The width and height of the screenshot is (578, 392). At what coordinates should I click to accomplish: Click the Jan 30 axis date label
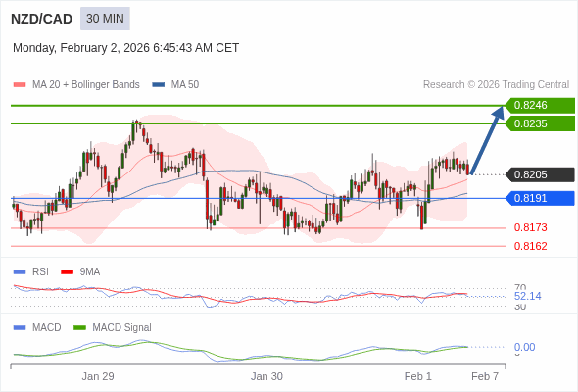click(x=266, y=376)
